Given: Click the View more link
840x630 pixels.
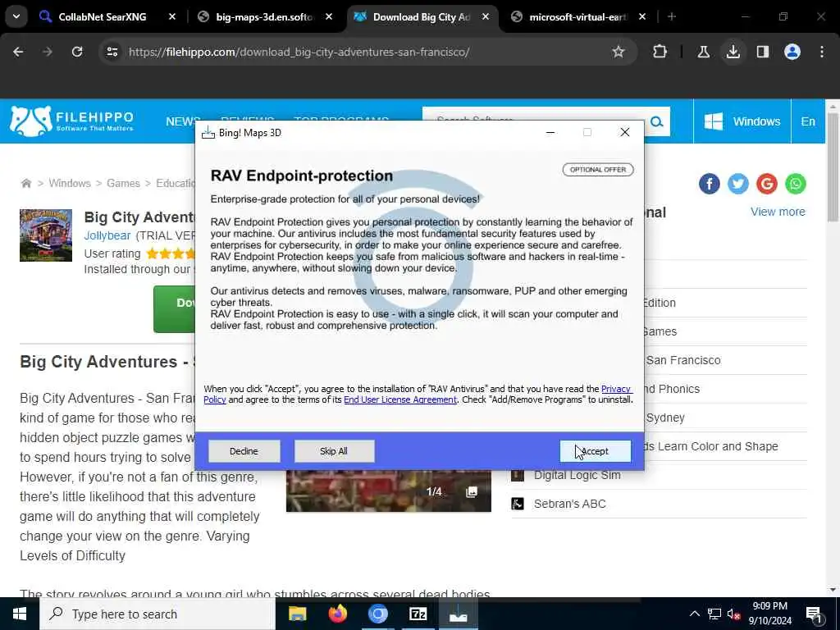Looking at the screenshot, I should pyautogui.click(x=778, y=212).
